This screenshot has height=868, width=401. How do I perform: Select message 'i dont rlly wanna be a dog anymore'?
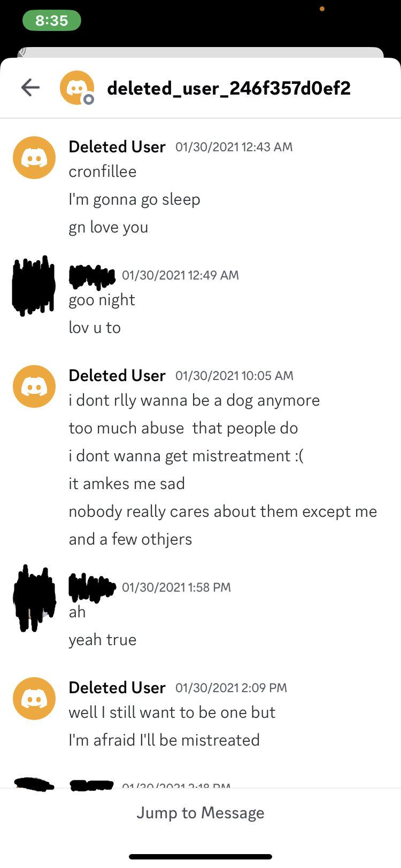click(x=194, y=400)
